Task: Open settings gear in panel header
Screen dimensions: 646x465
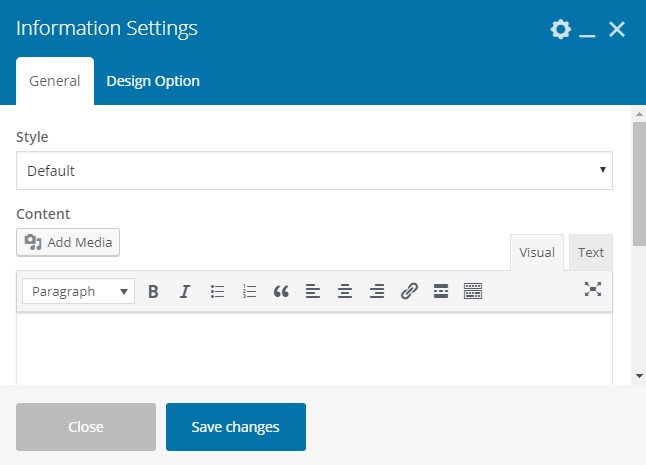Action: click(560, 29)
